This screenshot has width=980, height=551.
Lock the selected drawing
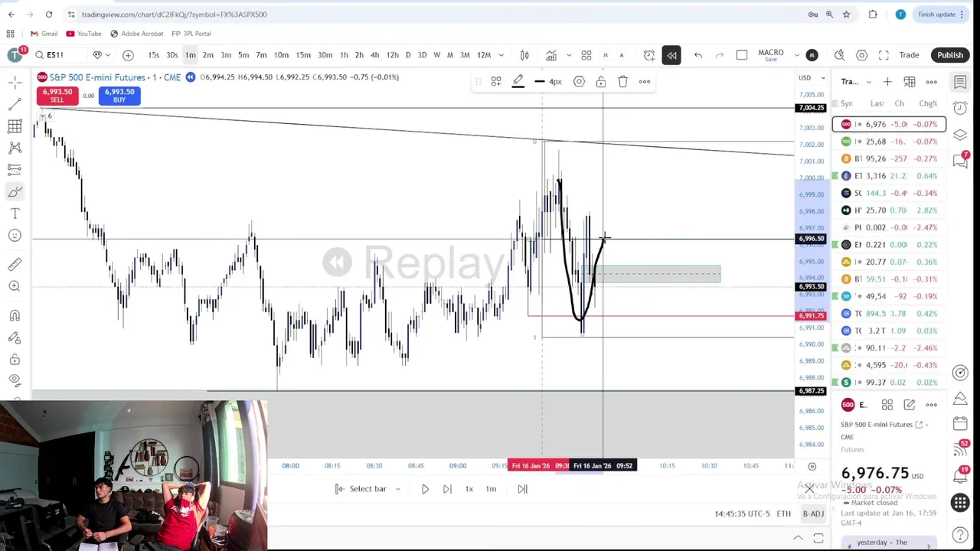tap(601, 82)
